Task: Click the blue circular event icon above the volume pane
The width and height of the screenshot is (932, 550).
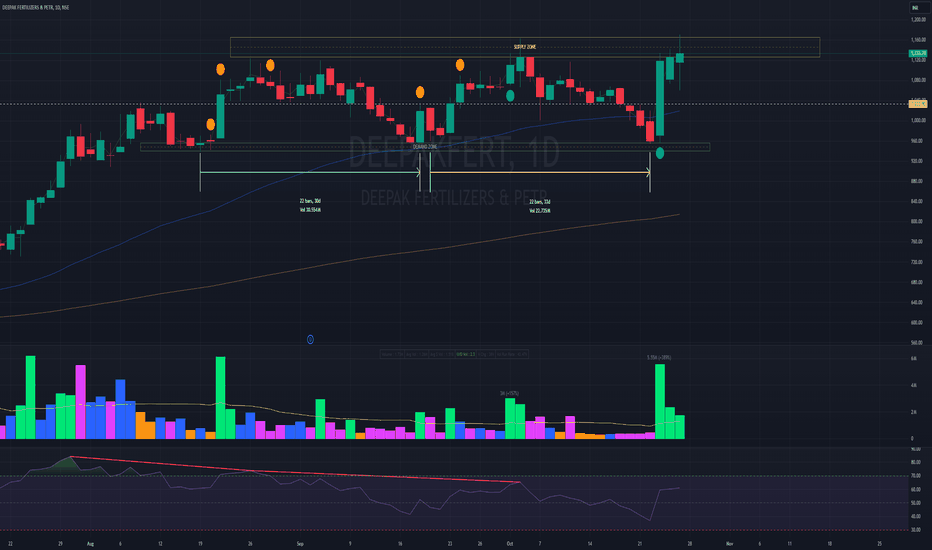Action: pyautogui.click(x=310, y=340)
